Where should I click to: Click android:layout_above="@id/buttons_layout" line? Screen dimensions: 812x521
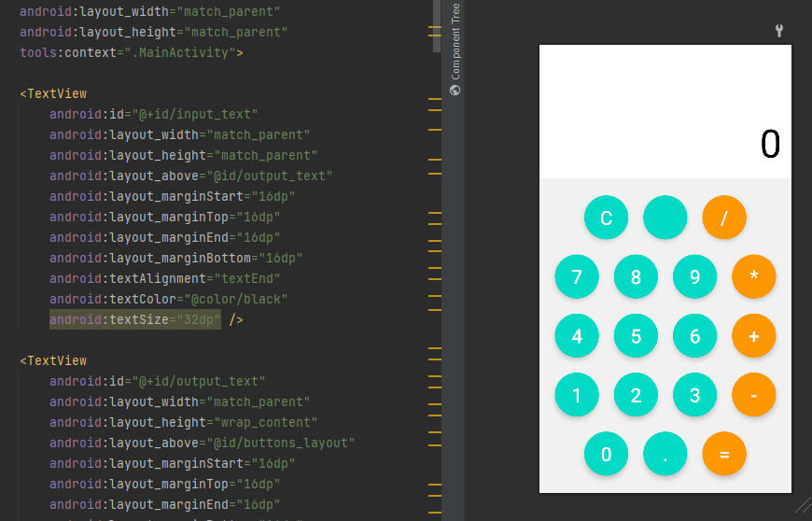202,443
